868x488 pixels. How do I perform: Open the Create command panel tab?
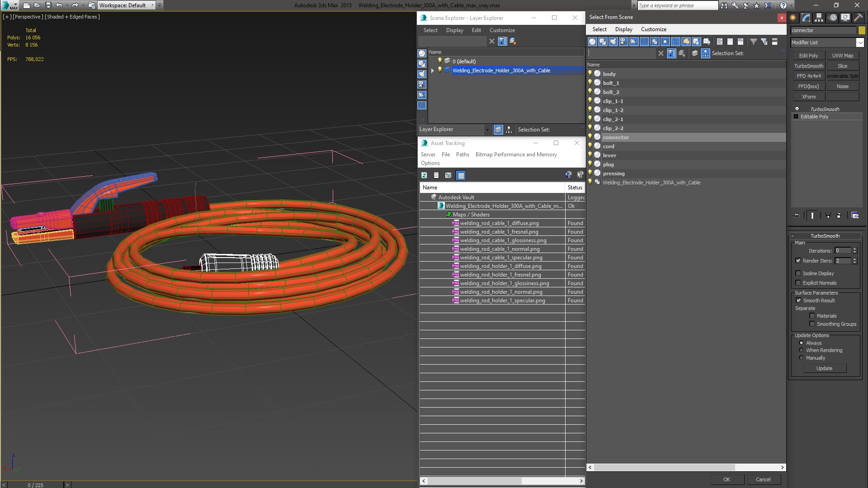tap(793, 18)
